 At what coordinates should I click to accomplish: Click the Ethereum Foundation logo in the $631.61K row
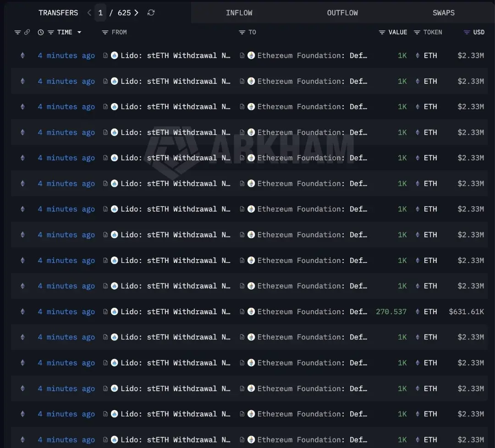(251, 311)
